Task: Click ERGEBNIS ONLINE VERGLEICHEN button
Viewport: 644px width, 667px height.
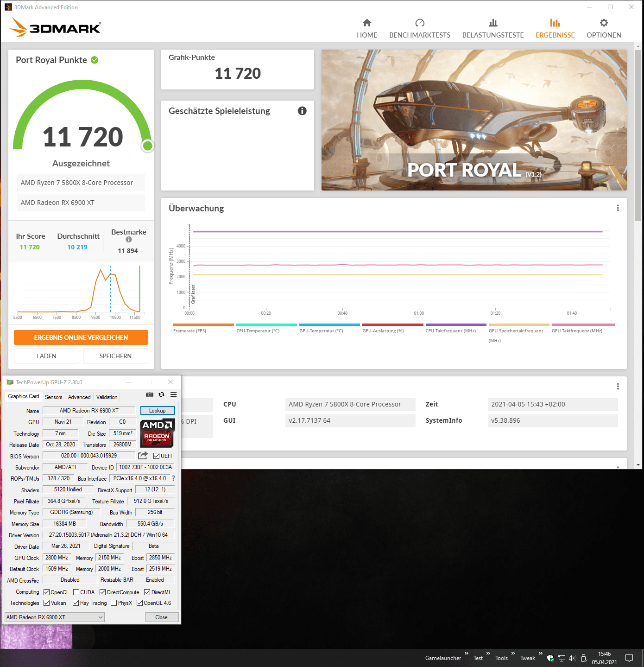Action: point(81,337)
